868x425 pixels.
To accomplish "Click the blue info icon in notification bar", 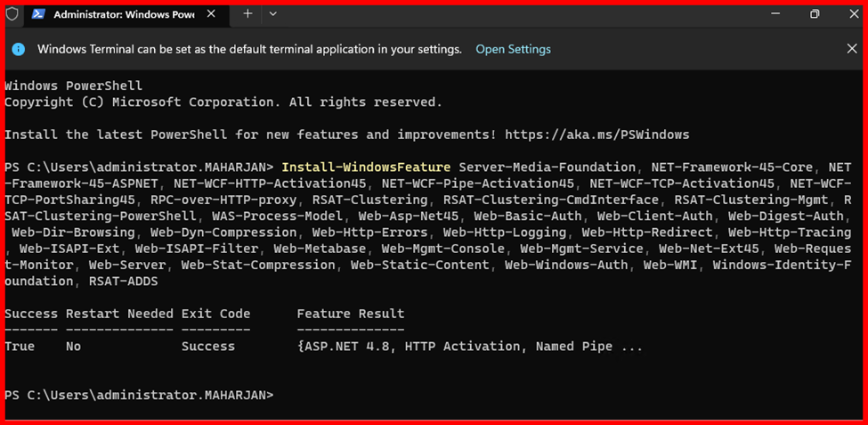I will (19, 49).
